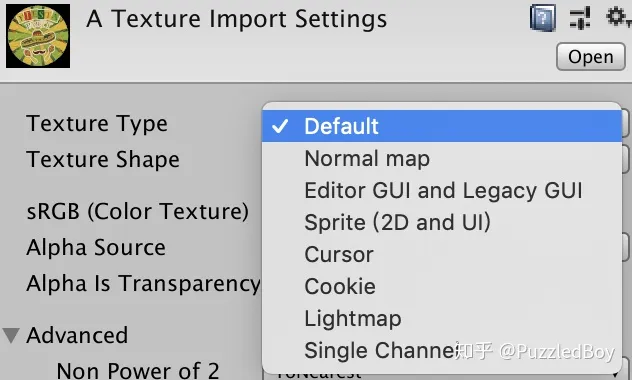This screenshot has height=380, width=632.
Task: Click the Texture Type label
Action: click(x=97, y=123)
